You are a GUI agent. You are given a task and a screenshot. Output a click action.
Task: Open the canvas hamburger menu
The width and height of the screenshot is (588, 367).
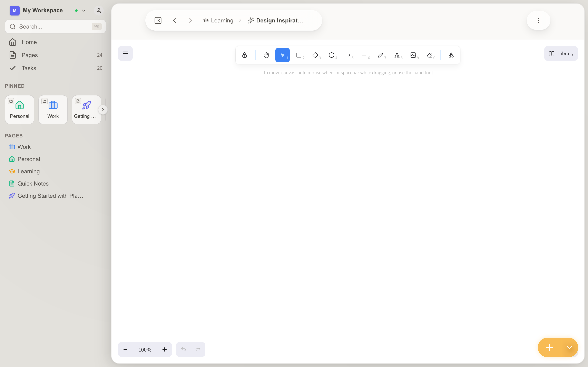click(x=125, y=53)
